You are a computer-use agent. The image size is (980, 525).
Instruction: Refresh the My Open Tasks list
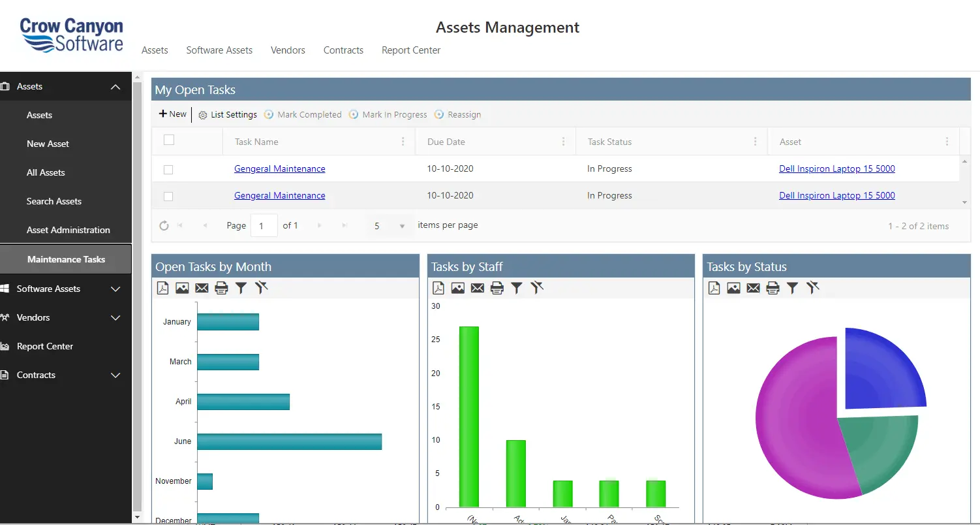[164, 225]
